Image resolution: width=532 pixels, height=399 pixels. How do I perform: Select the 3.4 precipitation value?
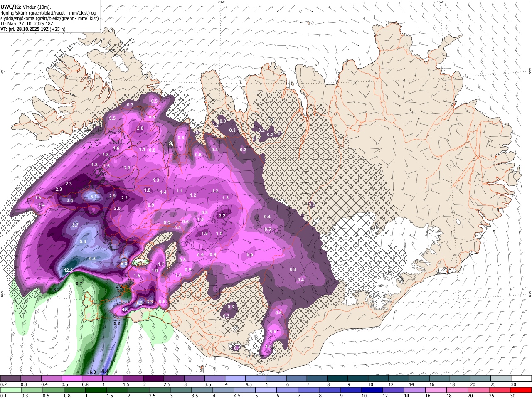[70, 201]
